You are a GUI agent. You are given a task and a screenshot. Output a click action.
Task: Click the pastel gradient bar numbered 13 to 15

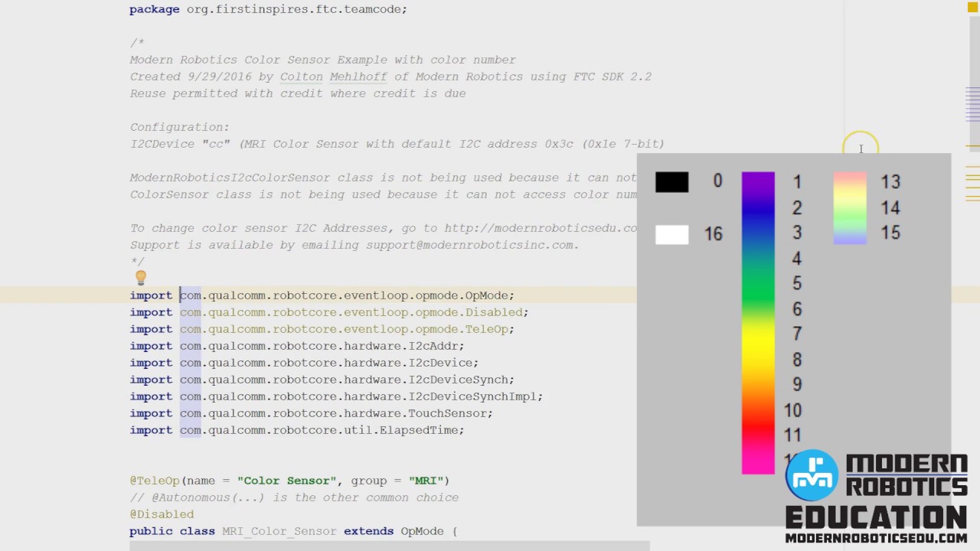[850, 208]
